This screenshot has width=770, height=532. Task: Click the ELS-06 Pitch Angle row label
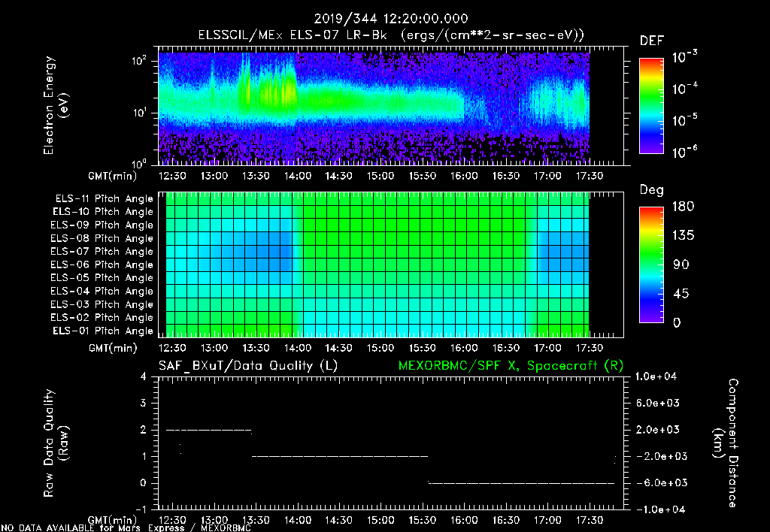point(102,264)
